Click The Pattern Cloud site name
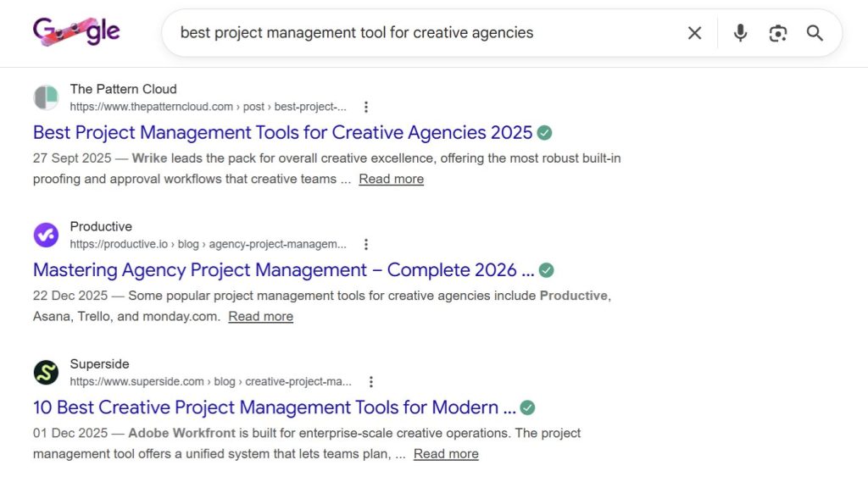 click(x=124, y=89)
